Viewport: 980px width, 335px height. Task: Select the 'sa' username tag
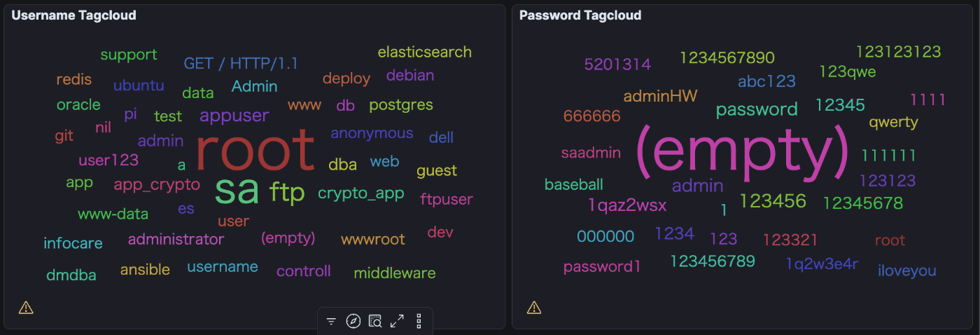pyautogui.click(x=237, y=190)
